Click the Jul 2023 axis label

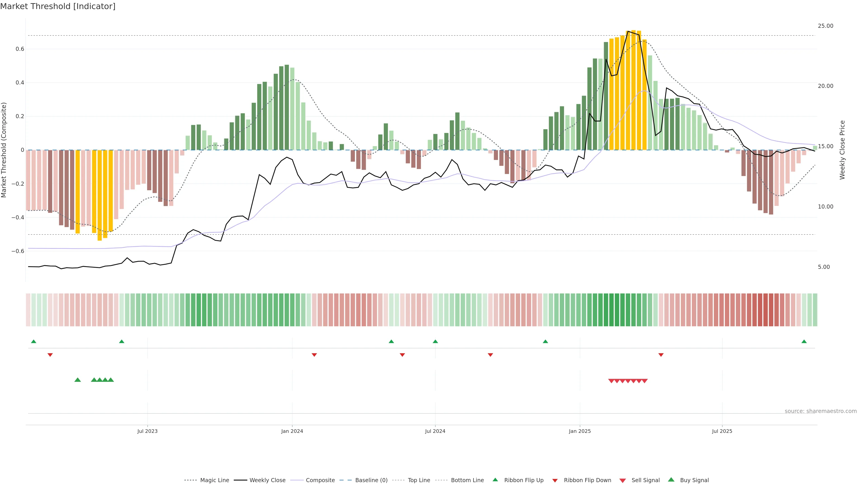(x=147, y=431)
